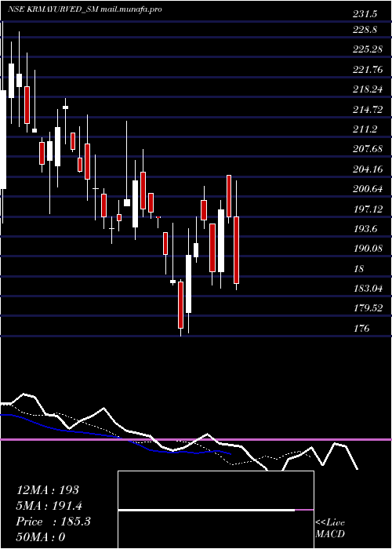Click the Live MACD label
Image resolution: width=392 pixels, height=549 pixels.
(330, 529)
